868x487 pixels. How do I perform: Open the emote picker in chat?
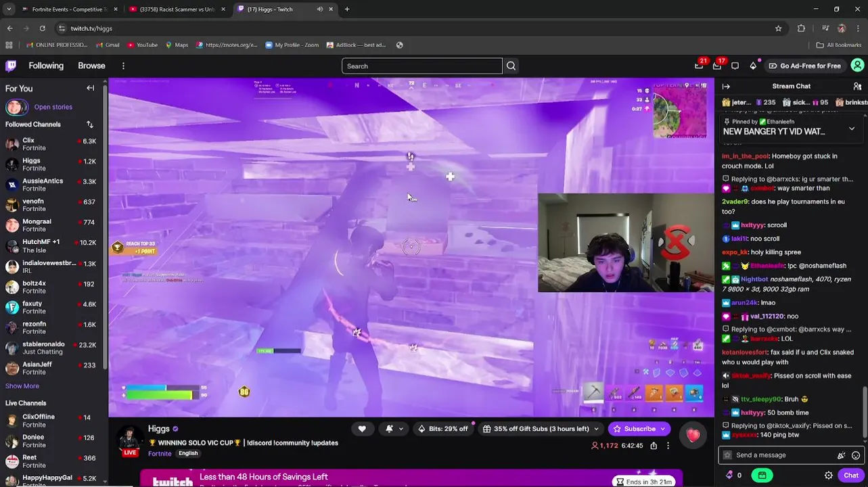click(x=856, y=455)
